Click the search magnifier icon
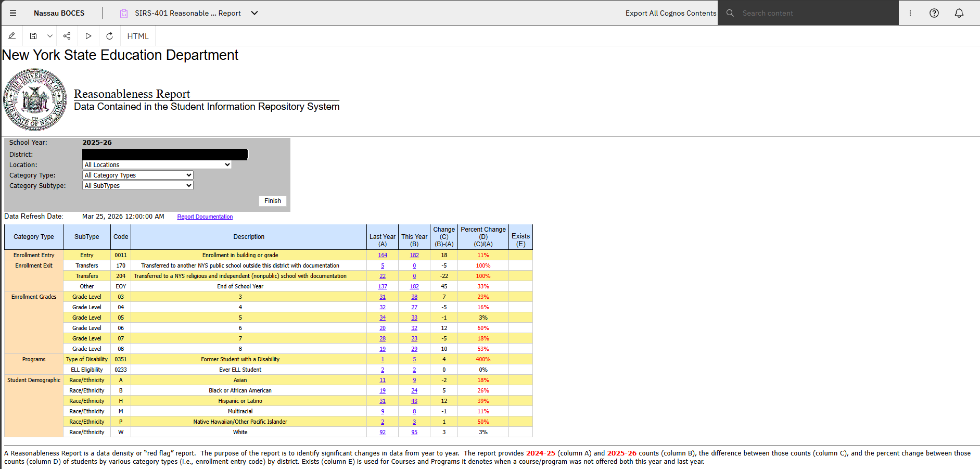This screenshot has height=469, width=980. [730, 13]
